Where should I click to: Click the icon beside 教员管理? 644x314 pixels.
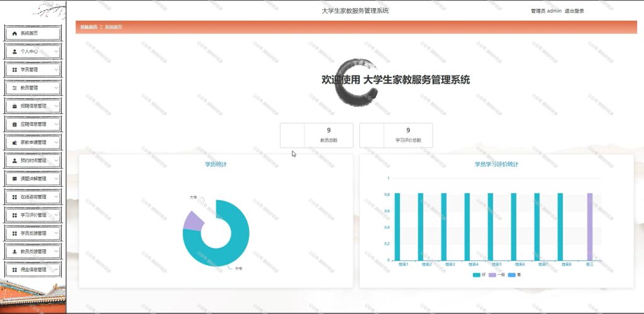[x=15, y=88]
